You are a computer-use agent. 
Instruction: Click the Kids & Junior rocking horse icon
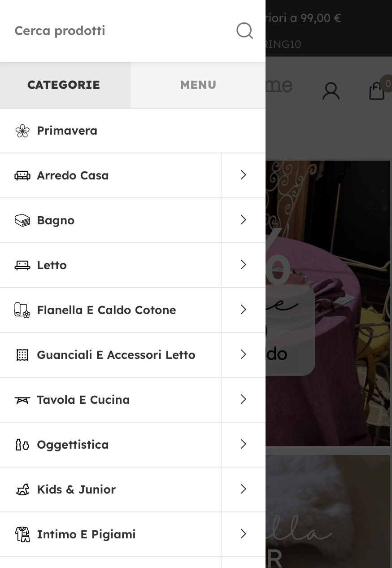[x=22, y=489]
